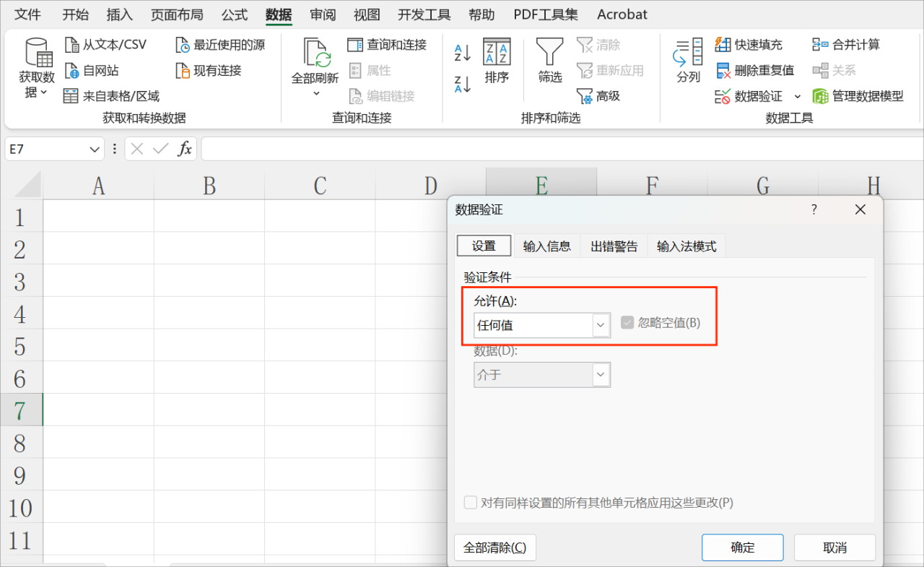Switch to the 插入 ribbon tab
Viewport: 924px width, 567px height.
pos(119,14)
